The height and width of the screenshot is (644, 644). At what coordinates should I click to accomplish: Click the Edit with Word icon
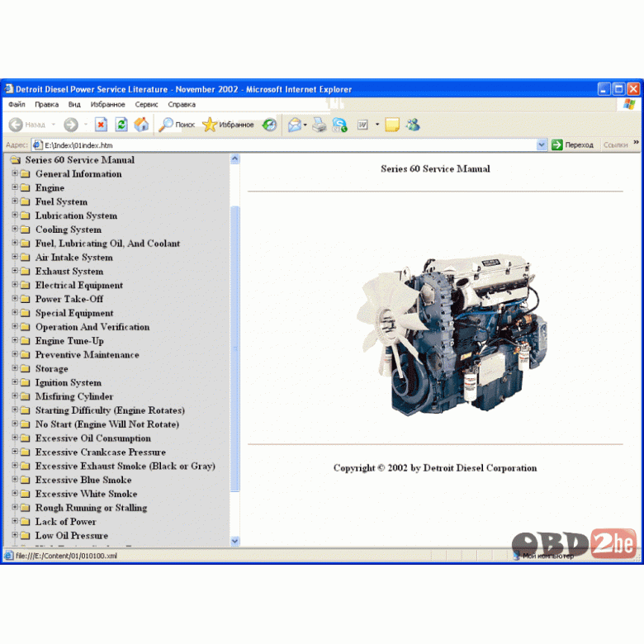[x=362, y=125]
